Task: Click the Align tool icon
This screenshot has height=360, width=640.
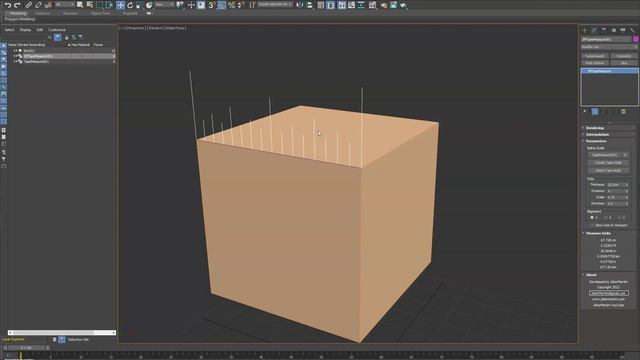Action: click(310, 5)
